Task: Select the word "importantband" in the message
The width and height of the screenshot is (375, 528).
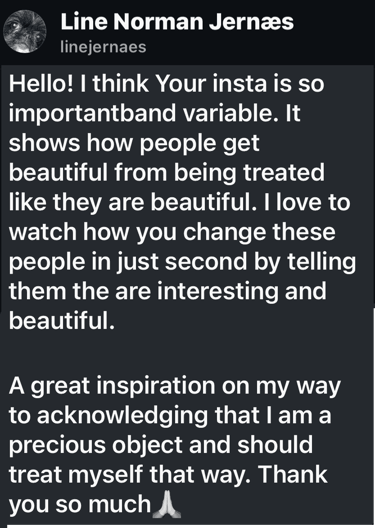Action: (x=92, y=114)
